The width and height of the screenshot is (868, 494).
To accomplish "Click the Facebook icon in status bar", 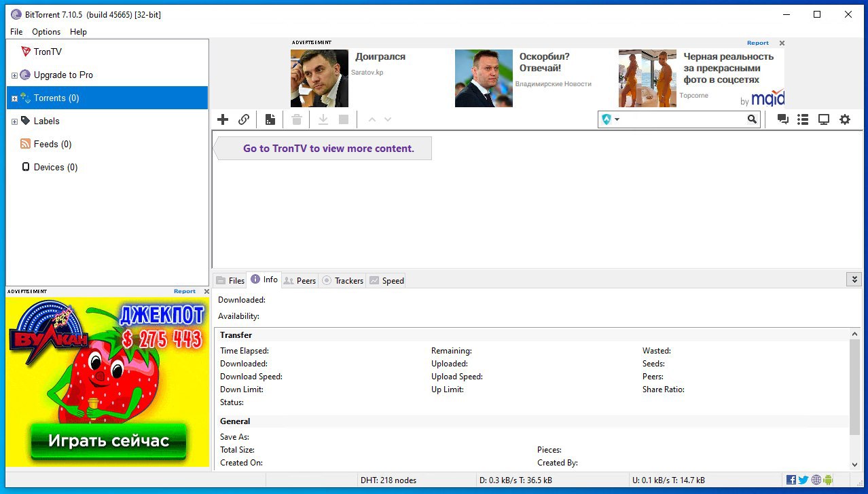I will 791,480.
